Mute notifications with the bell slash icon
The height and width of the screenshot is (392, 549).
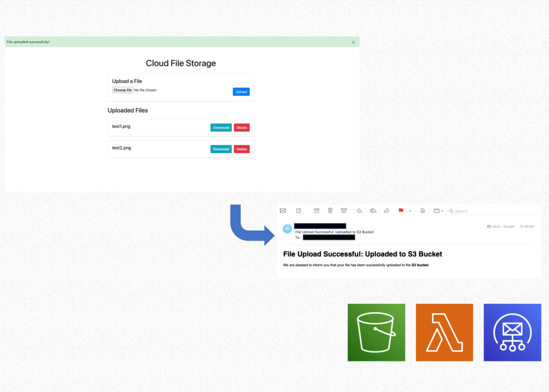click(423, 210)
